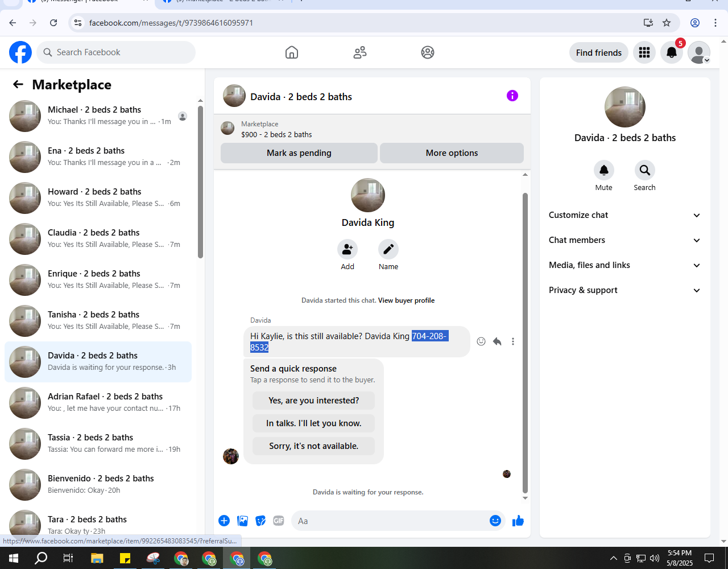
Task: Click More options button
Action: [x=452, y=153]
